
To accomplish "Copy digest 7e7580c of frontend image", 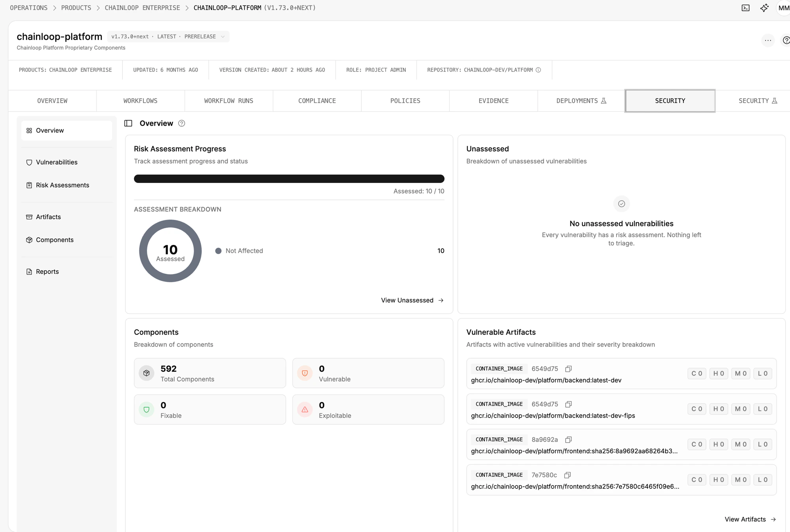I will [568, 475].
